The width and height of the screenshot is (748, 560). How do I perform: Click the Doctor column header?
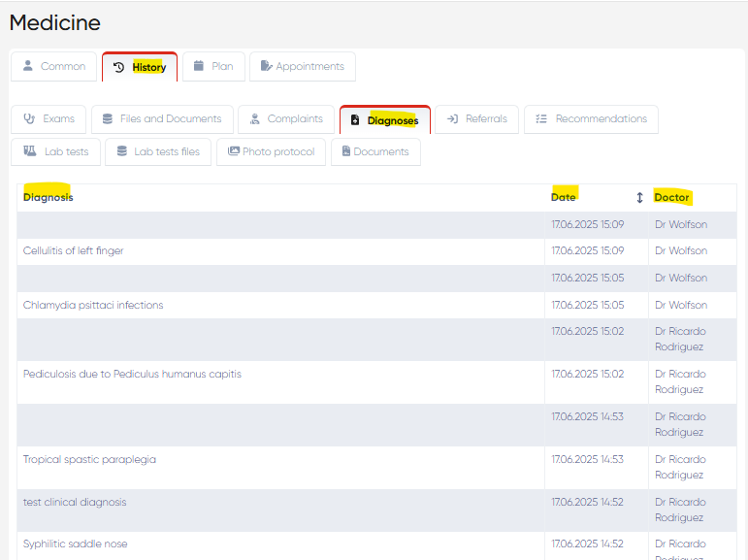pyautogui.click(x=671, y=198)
